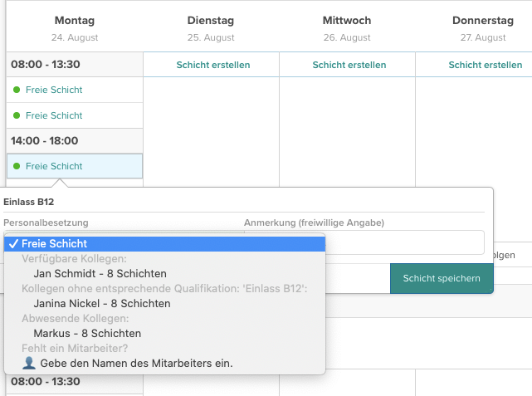Open the first Freie Schicht under 08:00 - 13:30
This screenshot has height=396, width=532.
coord(75,90)
